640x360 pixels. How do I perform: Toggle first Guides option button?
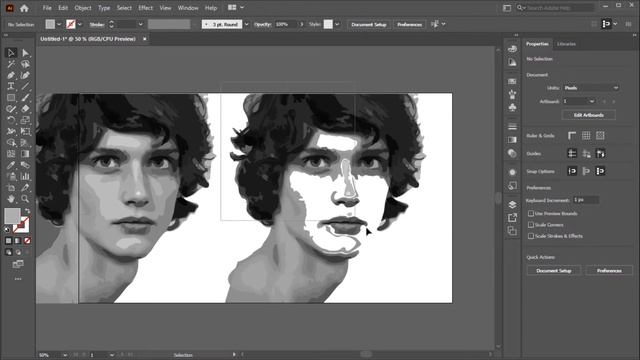[x=572, y=153]
